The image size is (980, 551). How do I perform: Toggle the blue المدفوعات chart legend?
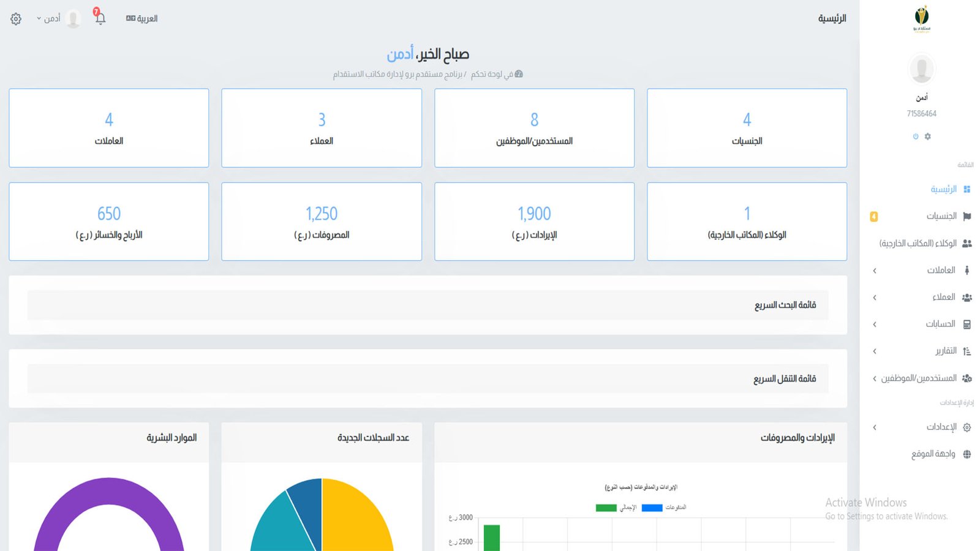(x=652, y=508)
